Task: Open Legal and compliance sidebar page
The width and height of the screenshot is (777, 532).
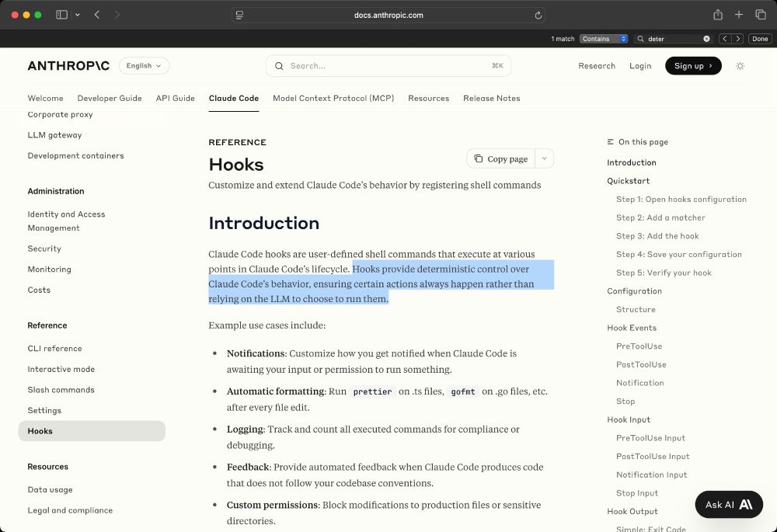Action: point(71,510)
